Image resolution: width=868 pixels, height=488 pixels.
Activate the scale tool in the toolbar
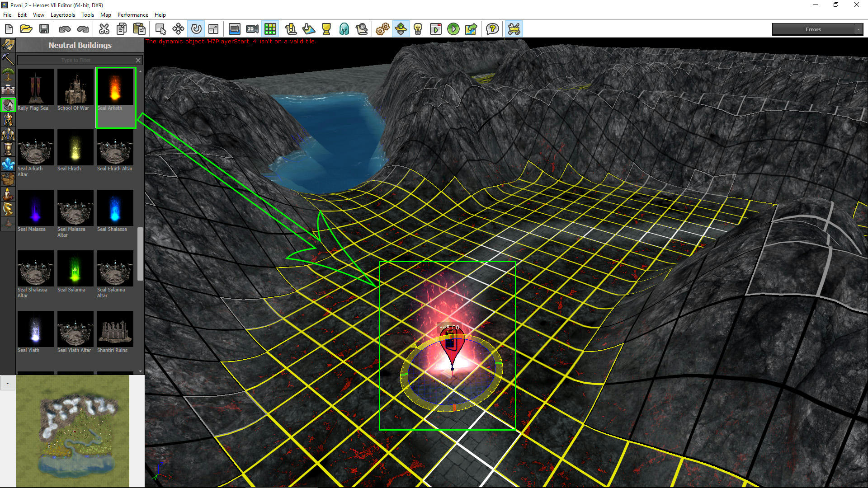coord(213,29)
